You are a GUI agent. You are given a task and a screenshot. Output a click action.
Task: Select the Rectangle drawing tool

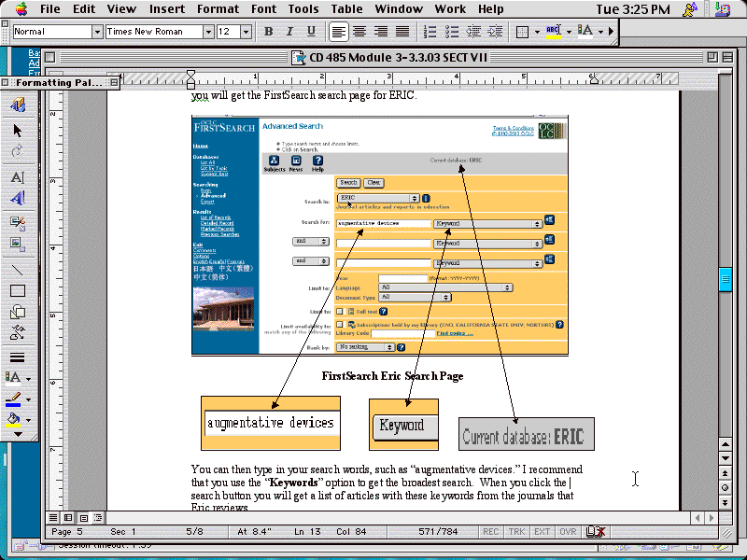tap(18, 291)
